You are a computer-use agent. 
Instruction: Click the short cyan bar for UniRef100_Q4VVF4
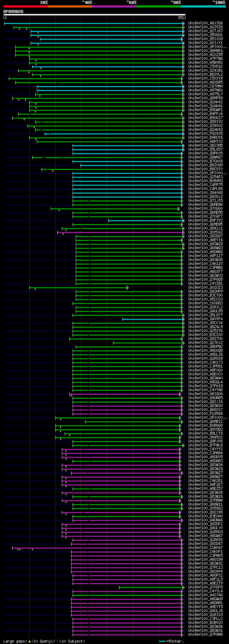click(x=153, y=319)
